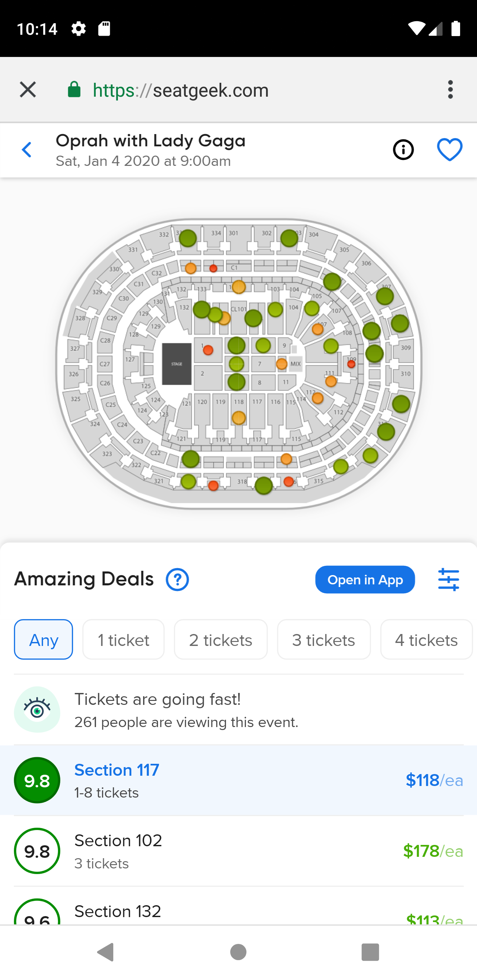This screenshot has height=980, width=477.
Task: Tap the blue back arrow icon
Action: point(26,150)
